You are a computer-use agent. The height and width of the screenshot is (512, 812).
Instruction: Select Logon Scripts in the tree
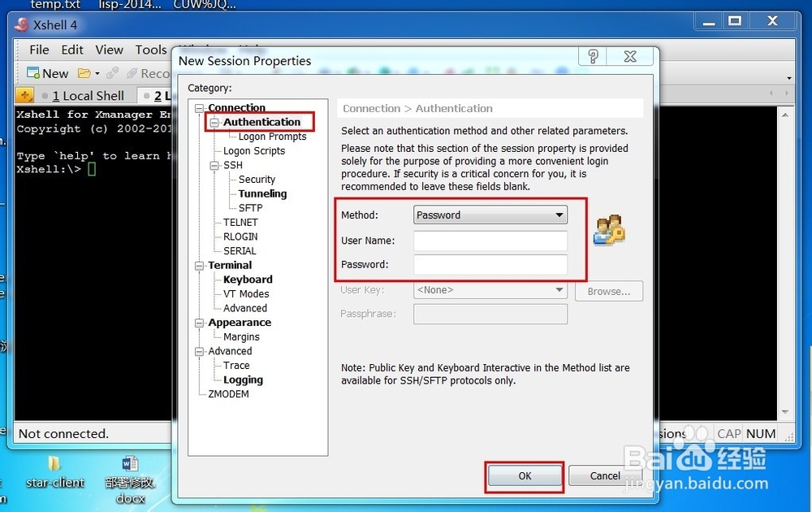pyautogui.click(x=253, y=151)
